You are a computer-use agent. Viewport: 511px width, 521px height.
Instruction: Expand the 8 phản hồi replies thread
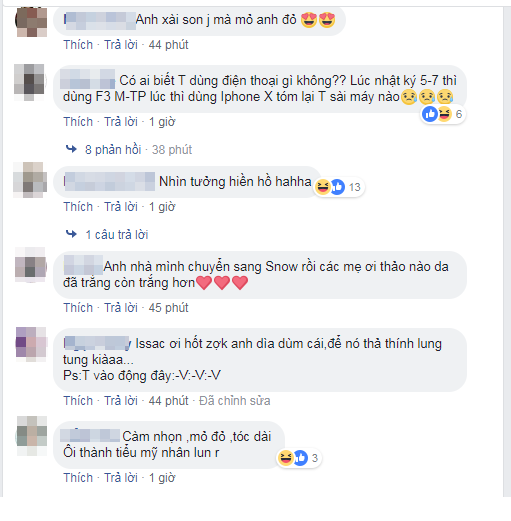pos(113,150)
